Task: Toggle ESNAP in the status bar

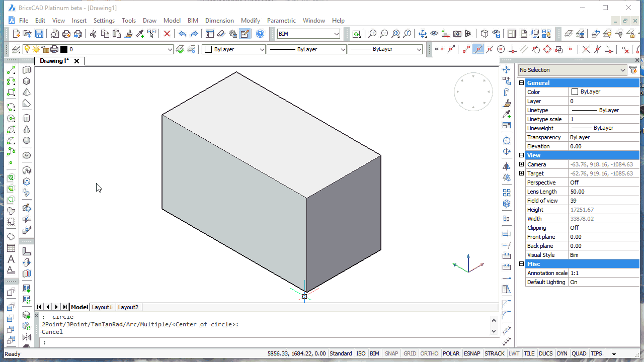Action: [x=472, y=353]
